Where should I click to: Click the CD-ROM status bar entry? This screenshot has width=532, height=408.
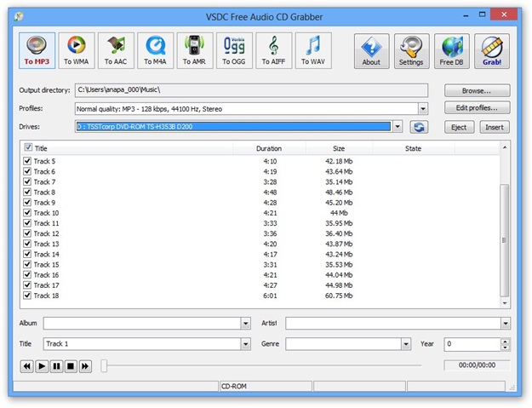coord(265,386)
